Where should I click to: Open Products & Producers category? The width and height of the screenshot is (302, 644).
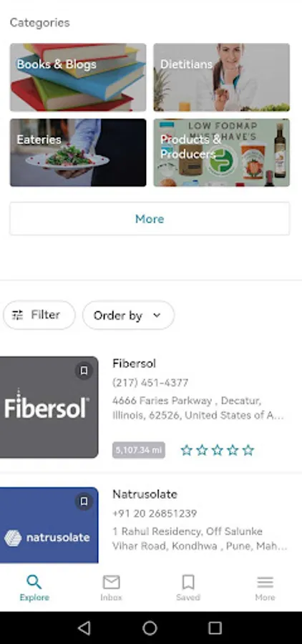(x=221, y=152)
